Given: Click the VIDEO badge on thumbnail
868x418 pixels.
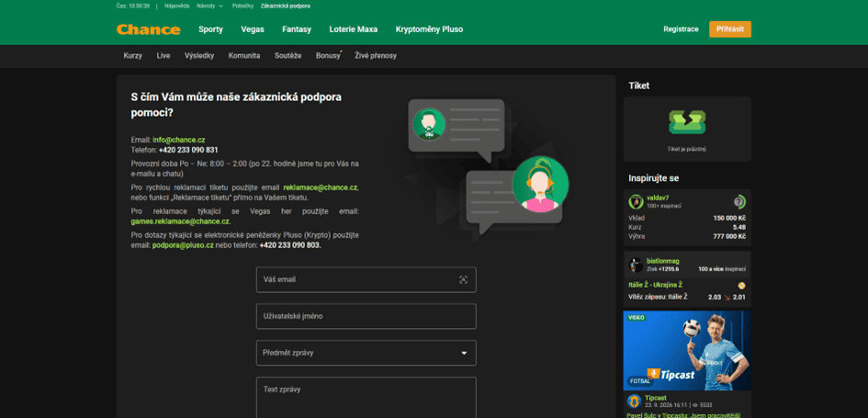Looking at the screenshot, I should (636, 318).
